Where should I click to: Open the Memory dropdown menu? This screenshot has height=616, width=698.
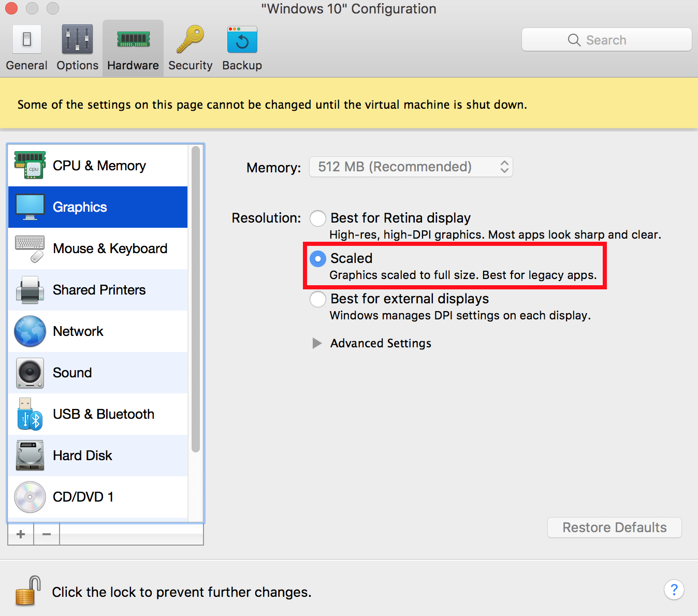click(411, 167)
